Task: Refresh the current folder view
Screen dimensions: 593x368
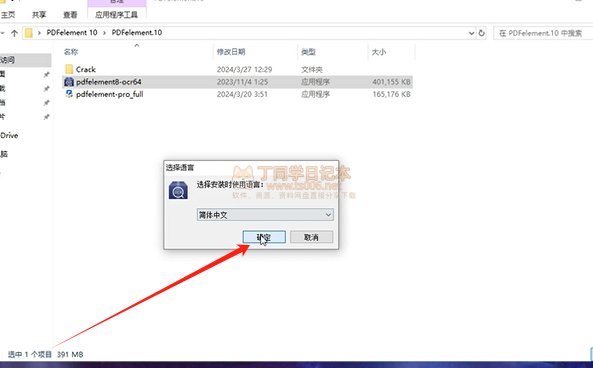Action: [x=481, y=33]
